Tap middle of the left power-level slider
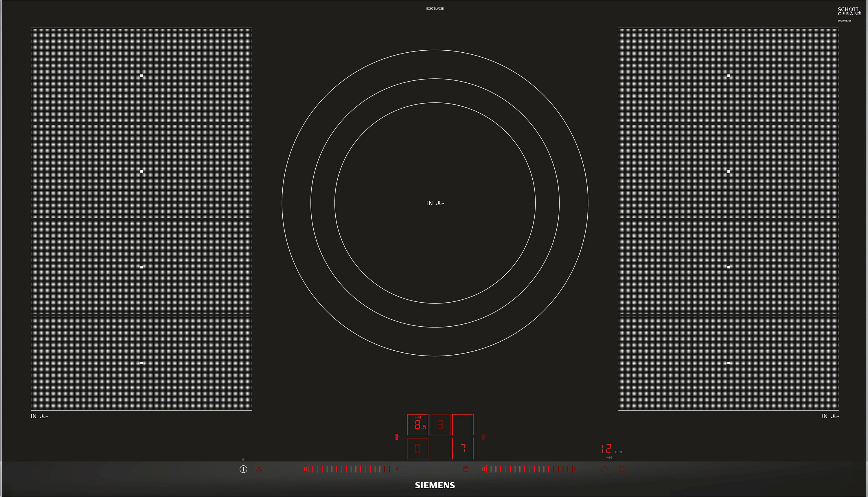 [351, 469]
